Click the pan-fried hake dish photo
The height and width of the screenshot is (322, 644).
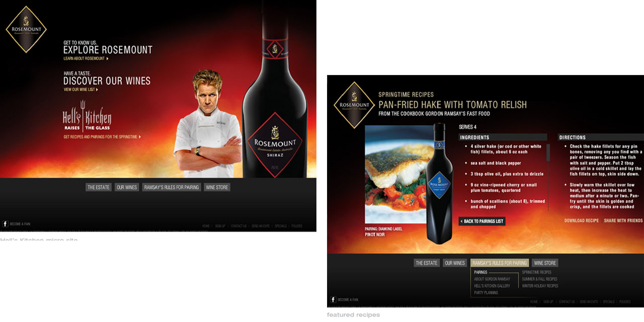coord(395,174)
